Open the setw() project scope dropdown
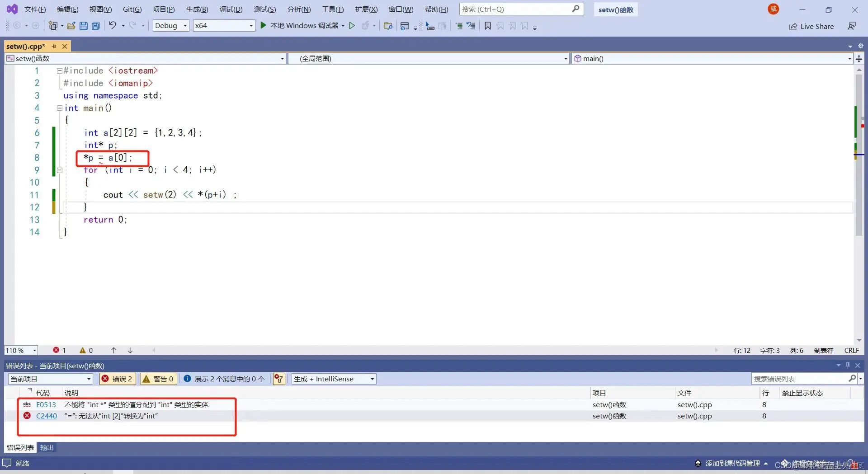This screenshot has height=474, width=868. [x=145, y=58]
